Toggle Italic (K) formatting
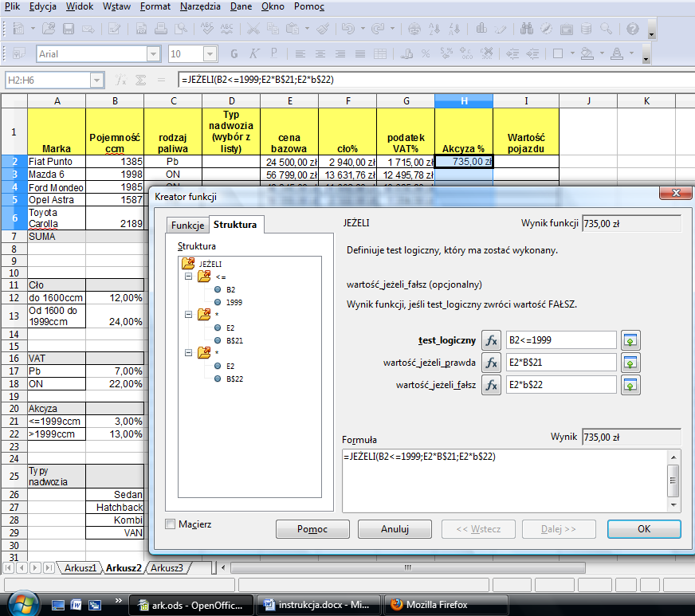Screen dimensions: 695x616 coord(254,54)
